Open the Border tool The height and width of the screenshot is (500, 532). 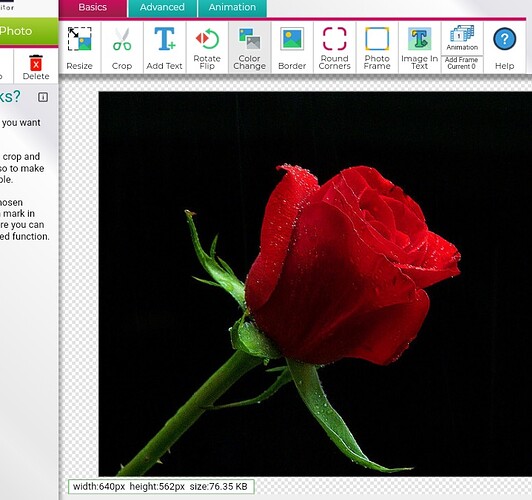(x=292, y=47)
